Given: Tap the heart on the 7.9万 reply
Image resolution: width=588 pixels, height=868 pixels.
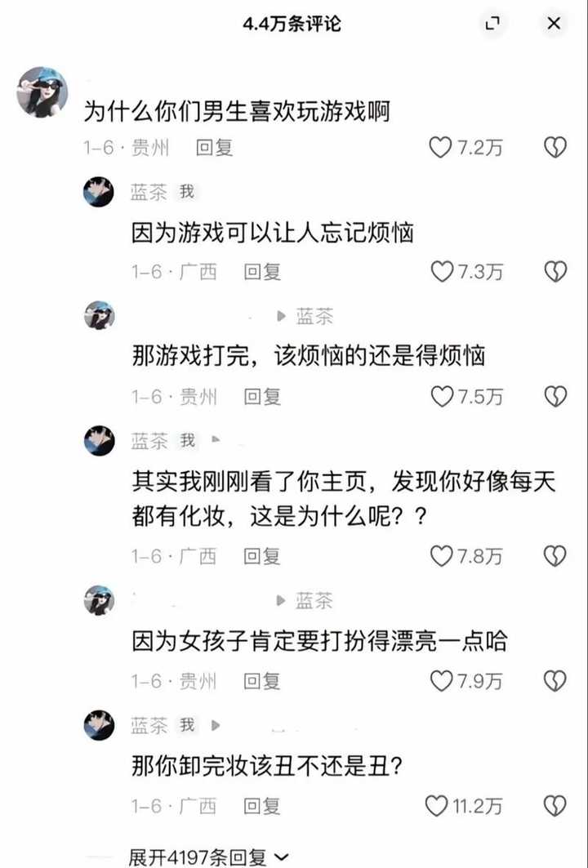Looking at the screenshot, I should click(x=442, y=681).
